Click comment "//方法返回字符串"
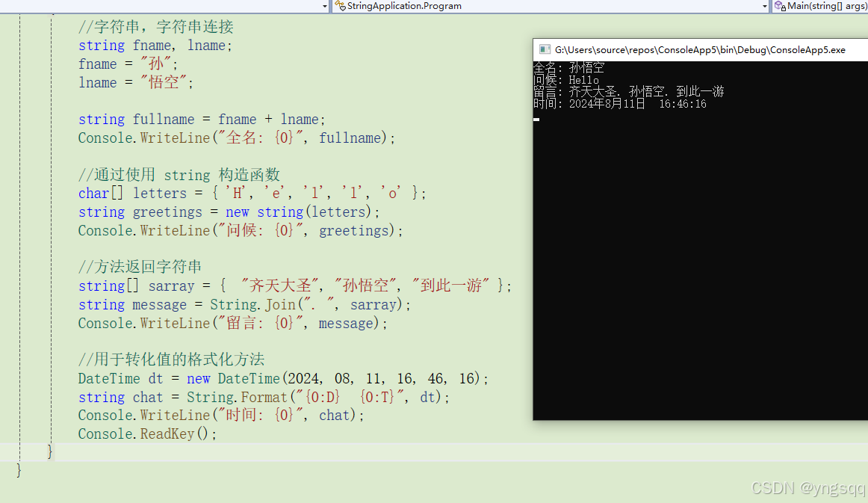 click(x=140, y=267)
